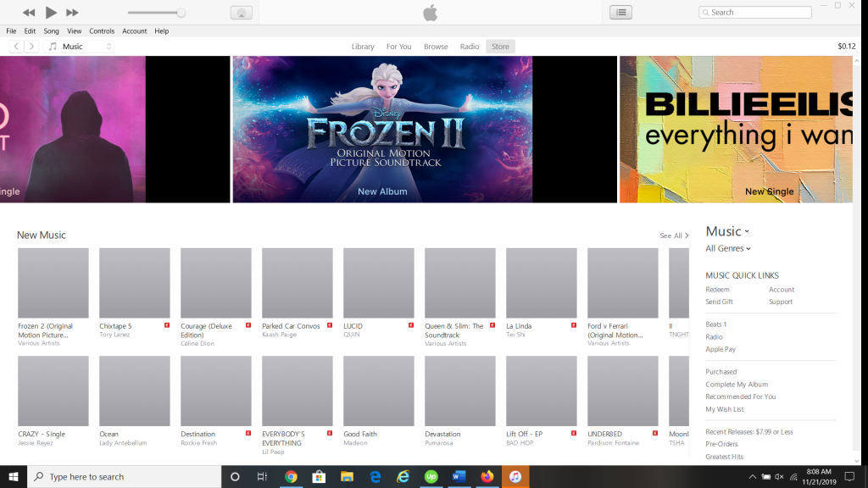Image resolution: width=868 pixels, height=488 pixels.
Task: Click the iTunes icon on taskbar
Action: 515,476
